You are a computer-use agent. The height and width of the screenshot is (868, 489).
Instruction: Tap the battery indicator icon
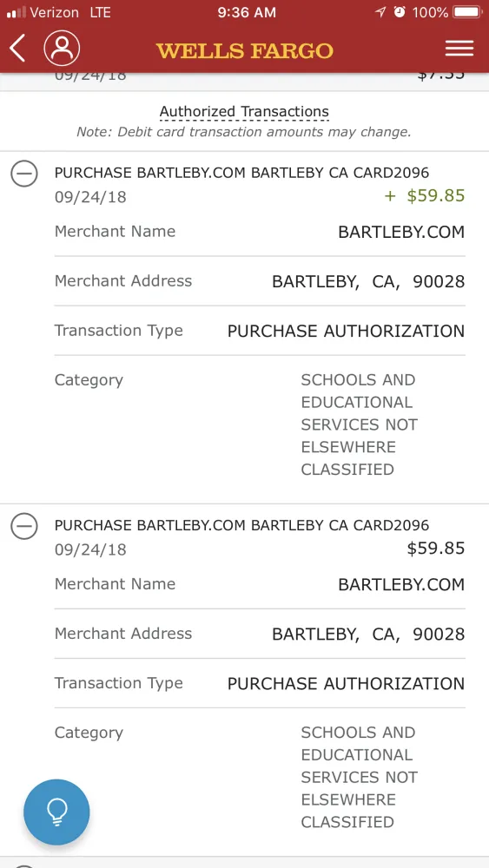coord(468,11)
